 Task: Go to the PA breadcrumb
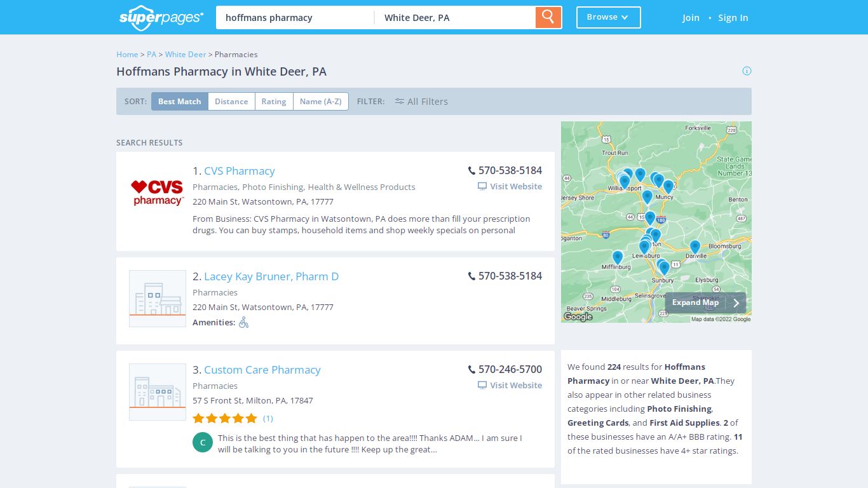152,55
